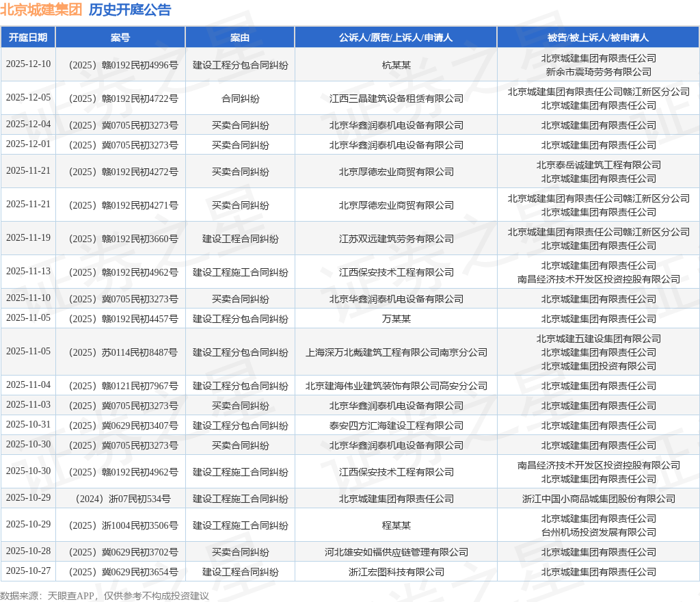The height and width of the screenshot is (602, 700).
Task: Click plaintiff name 万某某
Action: coord(396,319)
